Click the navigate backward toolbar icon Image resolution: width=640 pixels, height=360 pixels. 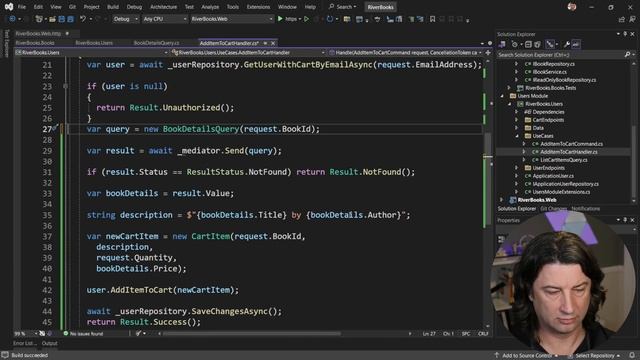[12, 19]
